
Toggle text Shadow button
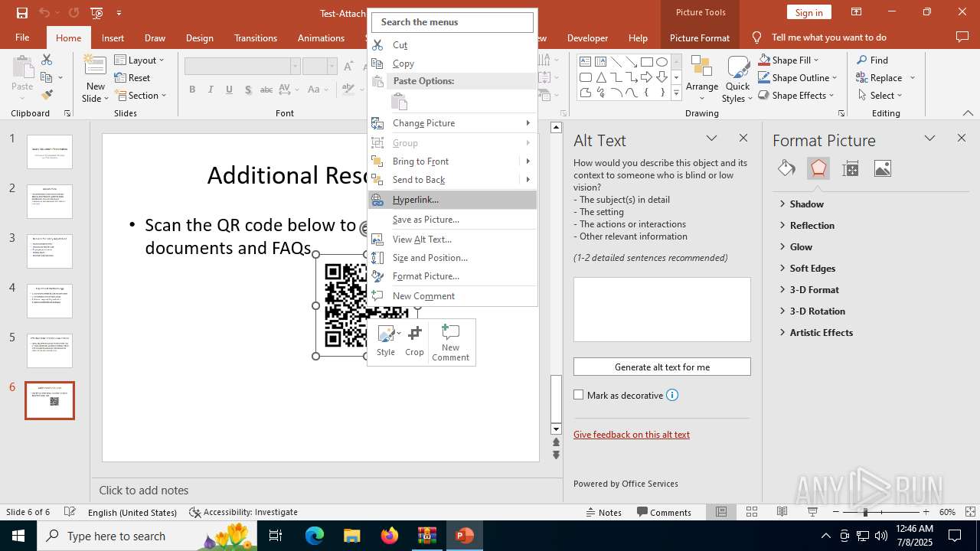[x=248, y=90]
